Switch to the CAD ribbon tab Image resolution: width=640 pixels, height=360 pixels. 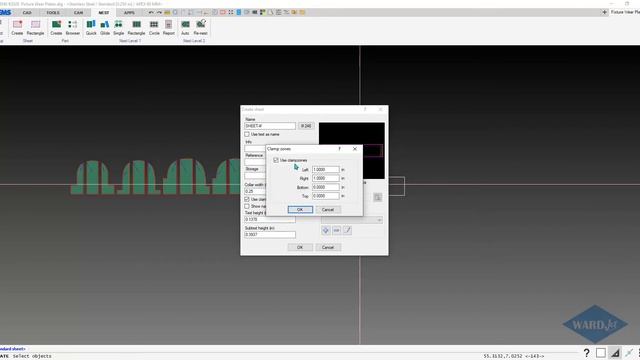tap(27, 13)
